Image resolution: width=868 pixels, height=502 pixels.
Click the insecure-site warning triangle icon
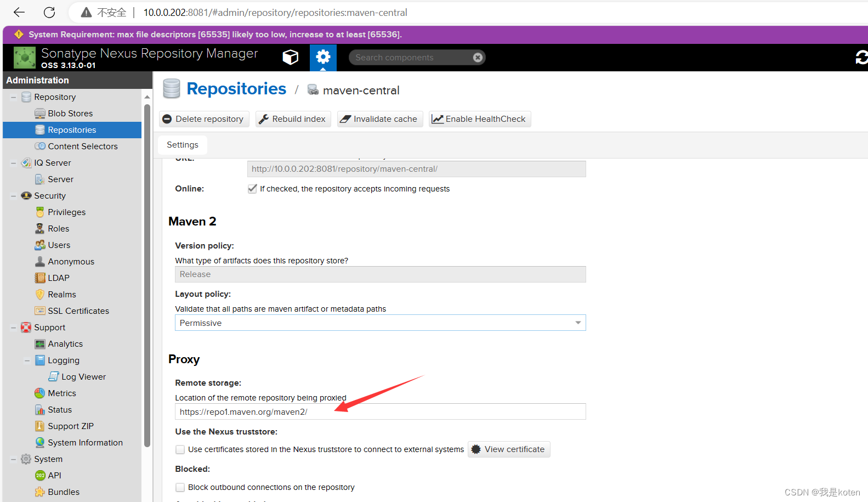tap(86, 12)
